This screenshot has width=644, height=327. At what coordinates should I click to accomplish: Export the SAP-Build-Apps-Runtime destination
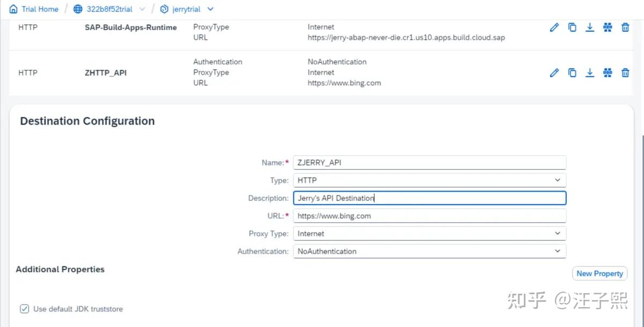[590, 27]
